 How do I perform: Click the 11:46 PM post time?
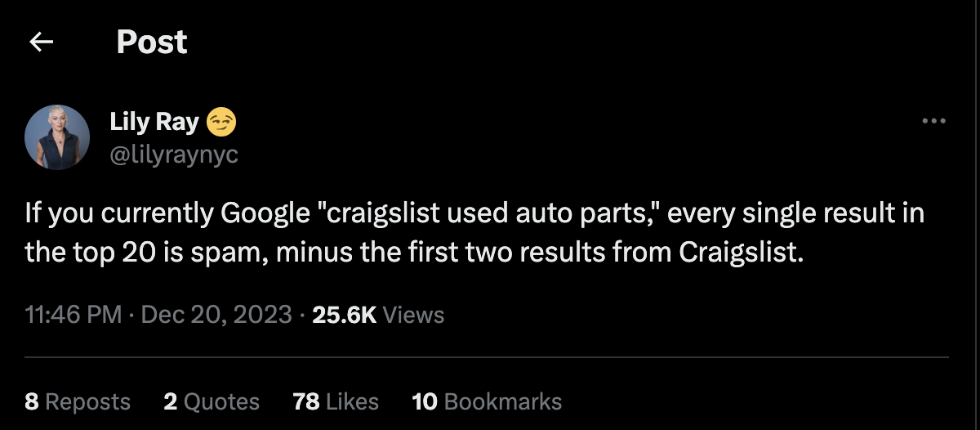(x=73, y=314)
